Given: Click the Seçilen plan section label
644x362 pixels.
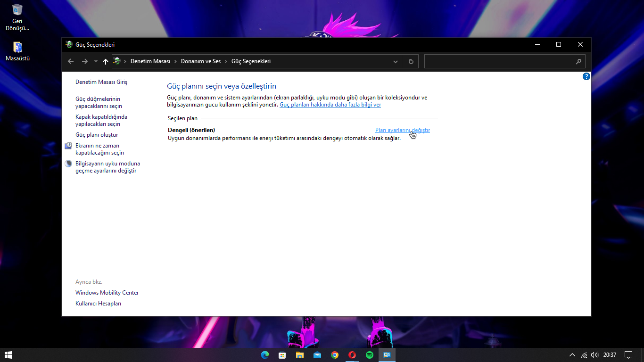Looking at the screenshot, I should pos(182,118).
